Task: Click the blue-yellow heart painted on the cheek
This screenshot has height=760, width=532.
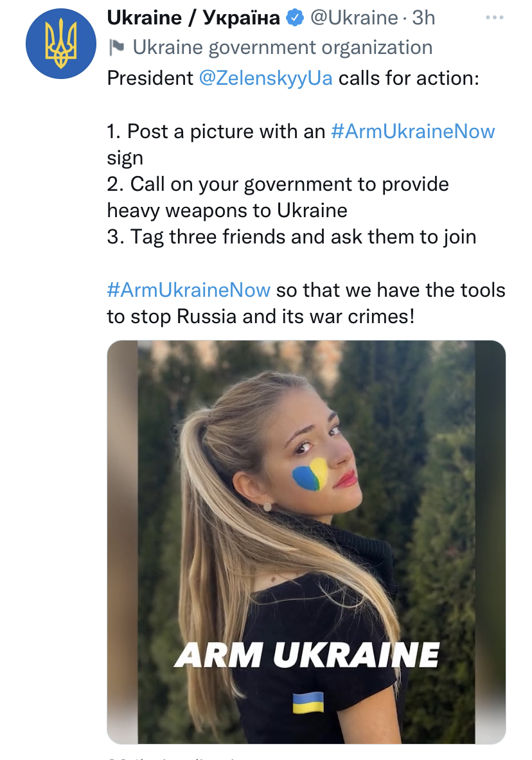Action: pos(310,475)
